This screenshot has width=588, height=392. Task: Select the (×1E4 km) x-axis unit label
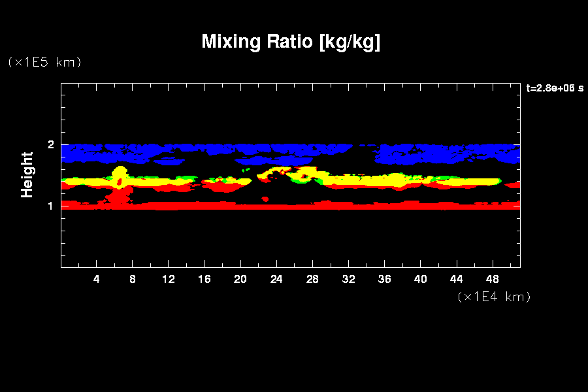click(x=494, y=297)
